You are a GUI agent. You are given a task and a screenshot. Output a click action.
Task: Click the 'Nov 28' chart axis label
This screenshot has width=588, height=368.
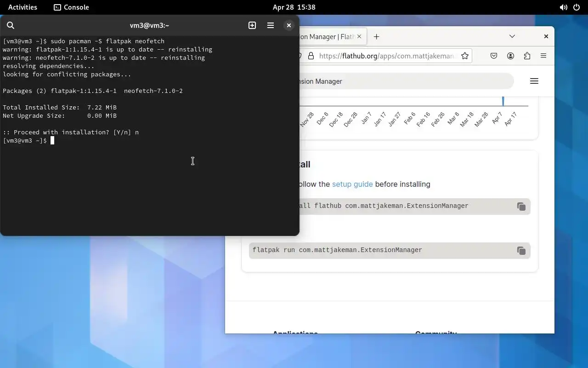tap(307, 120)
